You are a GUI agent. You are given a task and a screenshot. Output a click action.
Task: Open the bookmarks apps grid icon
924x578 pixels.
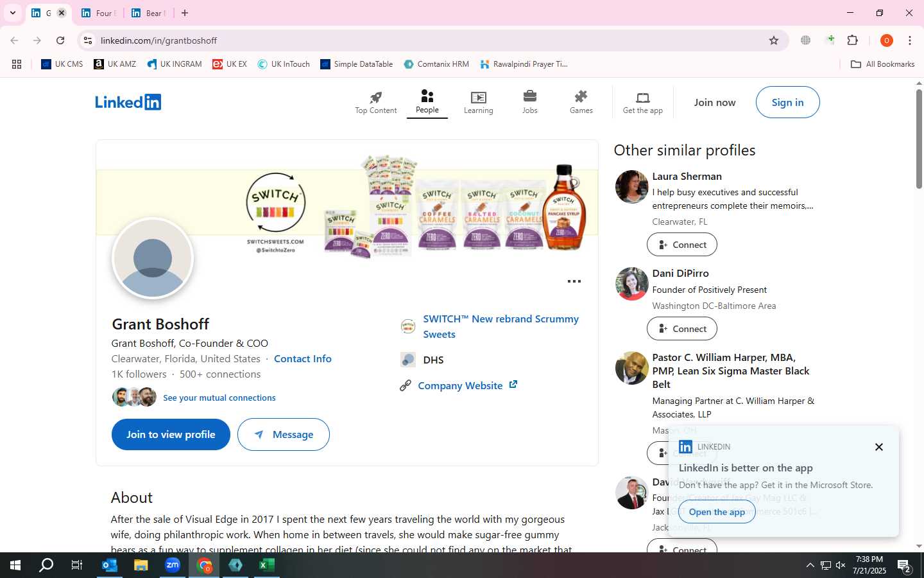17,64
